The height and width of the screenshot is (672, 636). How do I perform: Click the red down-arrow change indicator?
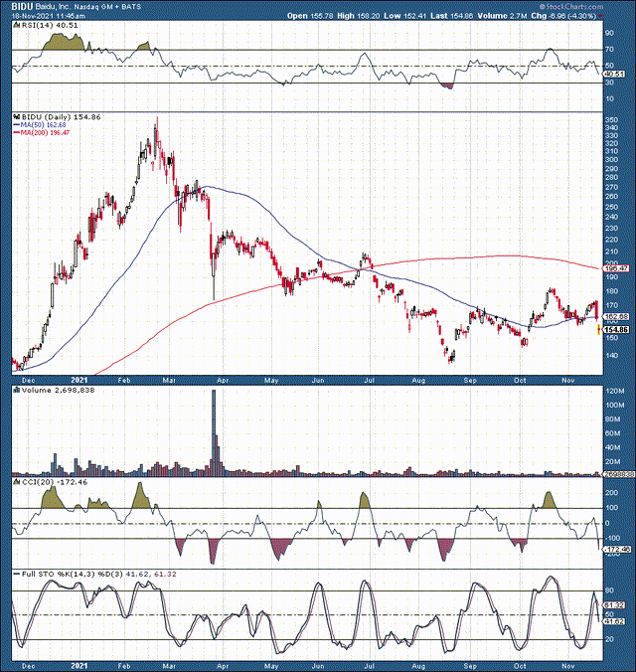click(x=600, y=16)
